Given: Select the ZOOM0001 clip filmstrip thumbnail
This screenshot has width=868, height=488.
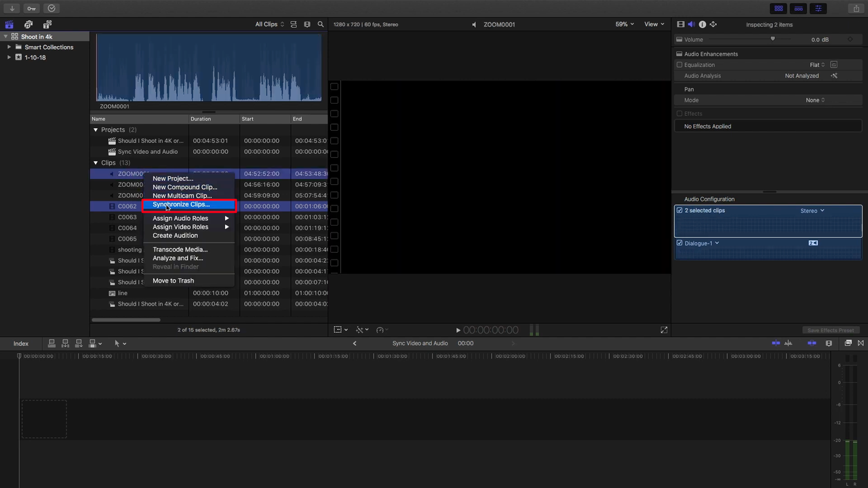Looking at the screenshot, I should pyautogui.click(x=208, y=68).
